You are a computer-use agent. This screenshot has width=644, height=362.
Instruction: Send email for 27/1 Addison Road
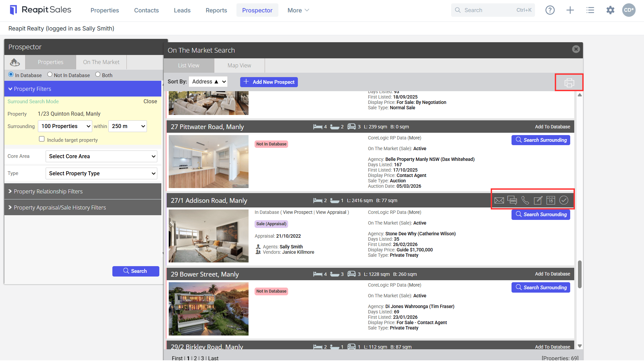(499, 200)
